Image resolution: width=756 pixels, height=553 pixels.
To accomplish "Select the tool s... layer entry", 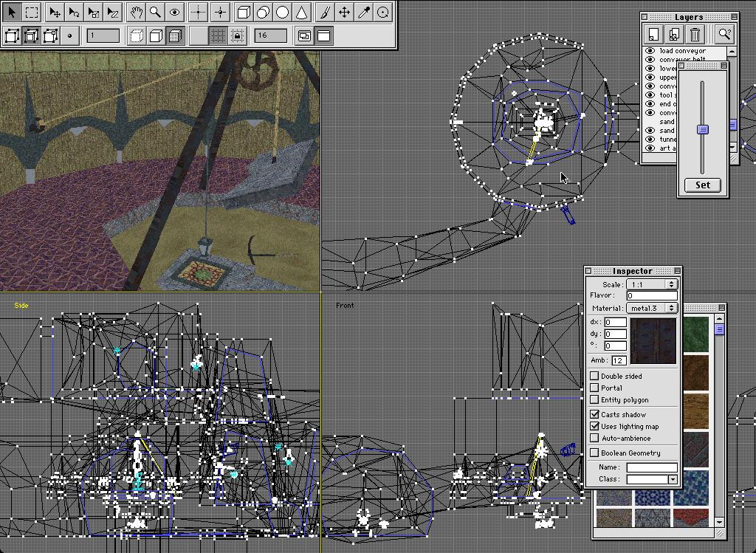I will click(x=667, y=95).
